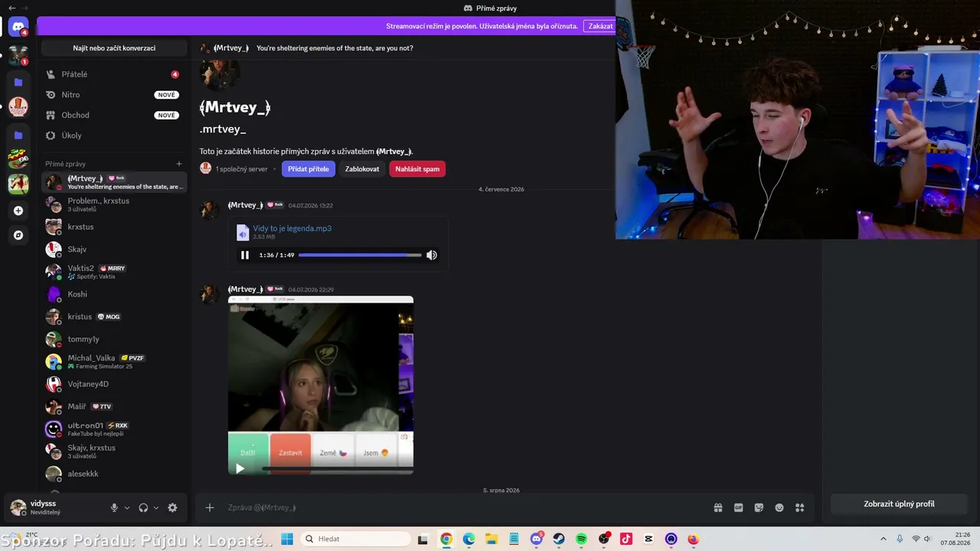
Task: Open server with red notification badge 1
Action: 18,56
